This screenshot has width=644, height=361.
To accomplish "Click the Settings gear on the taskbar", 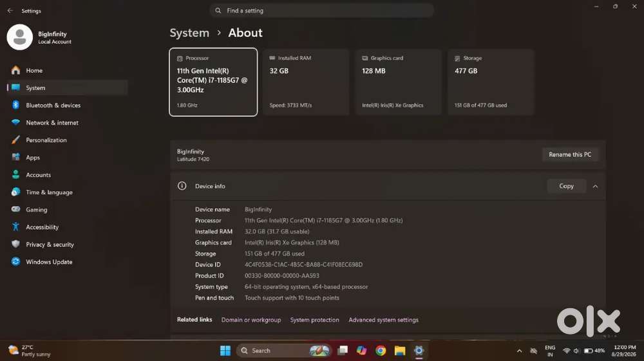I will [x=419, y=350].
